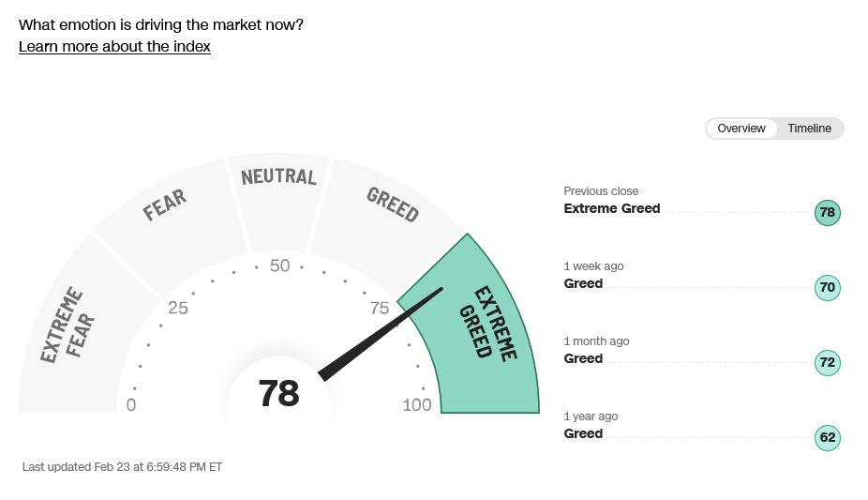Click the 1 year ago 62 badge
This screenshot has width=868, height=500.
(x=827, y=438)
